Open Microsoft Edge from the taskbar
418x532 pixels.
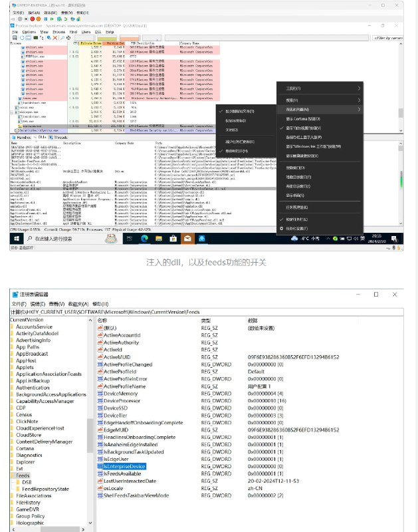[144, 239]
